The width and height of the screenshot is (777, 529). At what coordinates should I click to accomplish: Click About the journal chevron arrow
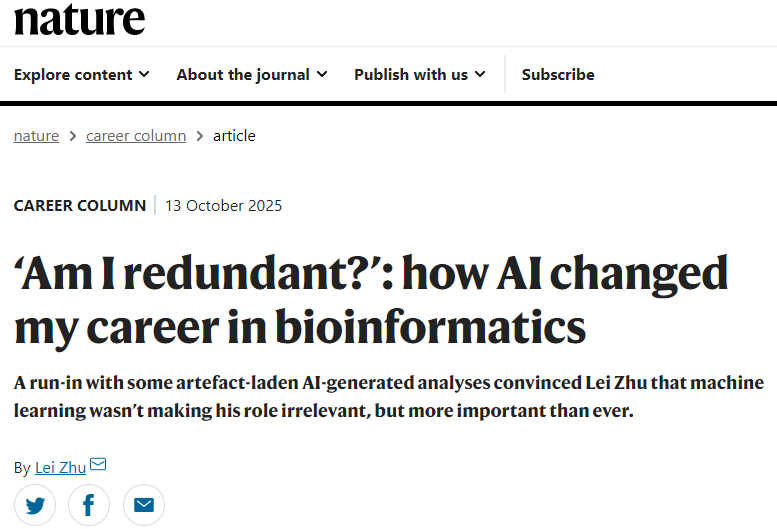coord(321,74)
